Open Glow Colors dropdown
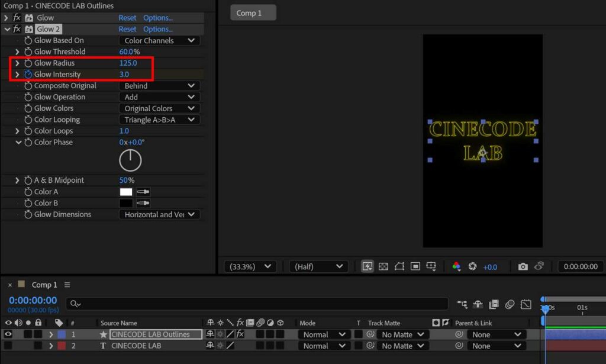Screen dimensions: 606x364 pyautogui.click(x=159, y=108)
